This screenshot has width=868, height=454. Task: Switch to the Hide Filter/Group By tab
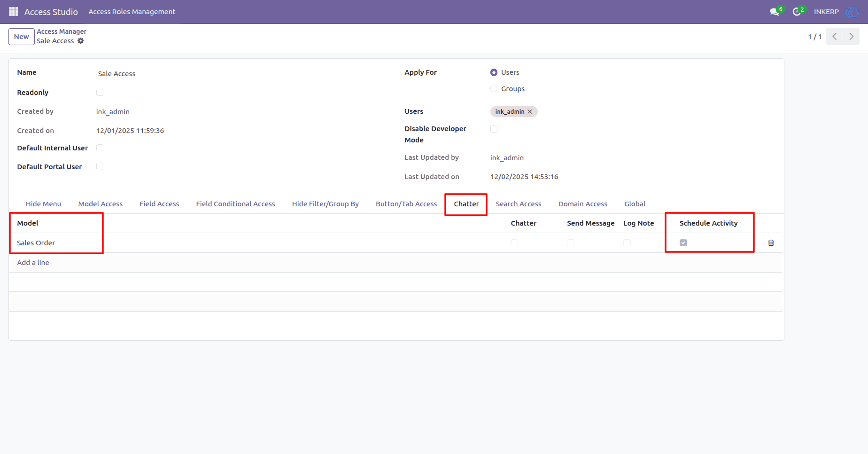point(325,204)
